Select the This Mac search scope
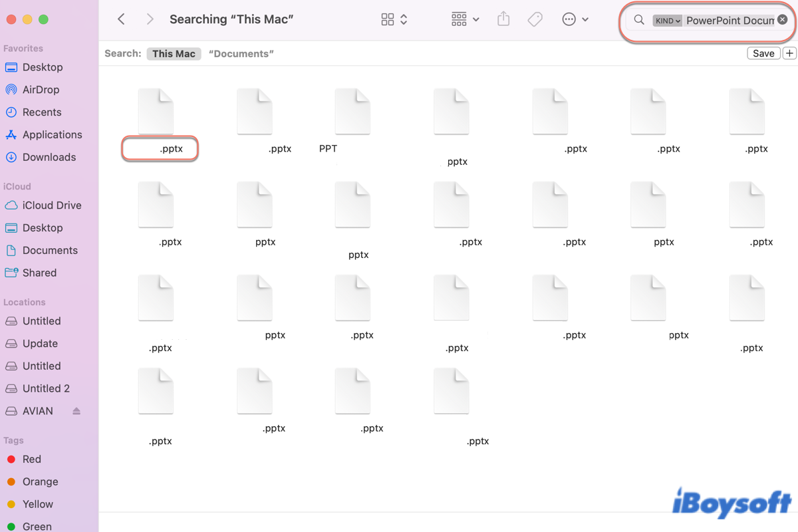 click(174, 53)
